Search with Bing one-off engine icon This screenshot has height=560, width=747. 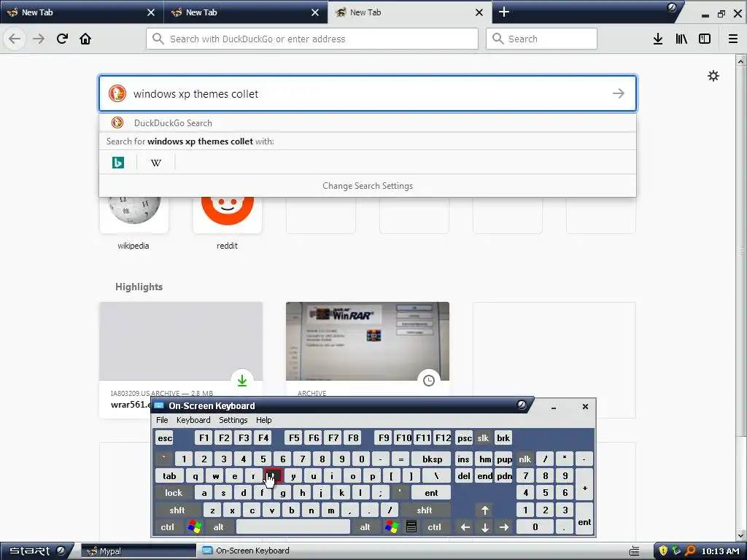(118, 163)
